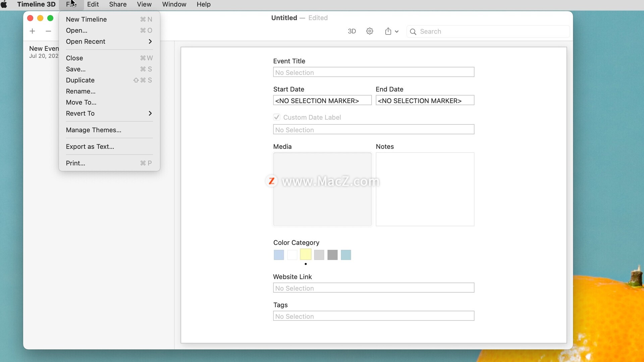This screenshot has height=362, width=644.
Task: Select the dark gray color swatch
Action: coord(332,255)
